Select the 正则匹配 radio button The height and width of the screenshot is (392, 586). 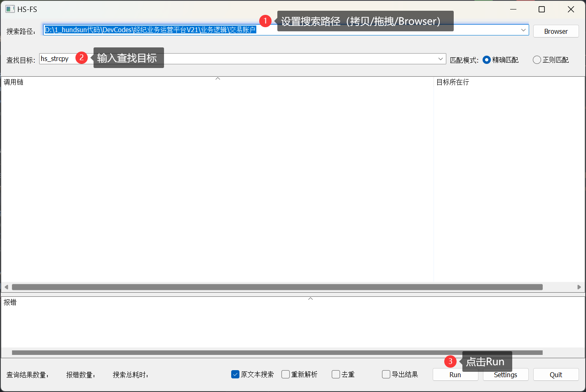pyautogui.click(x=537, y=60)
